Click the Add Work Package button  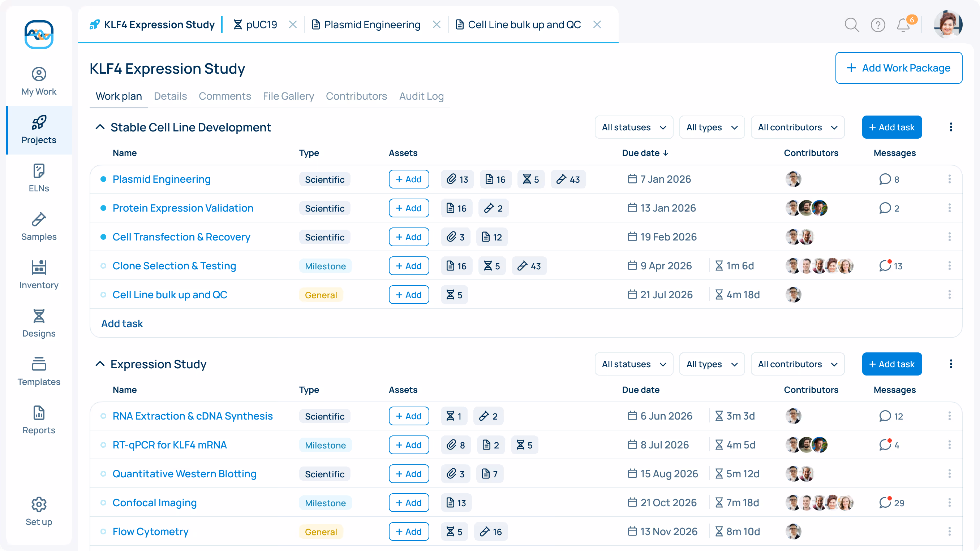click(899, 68)
